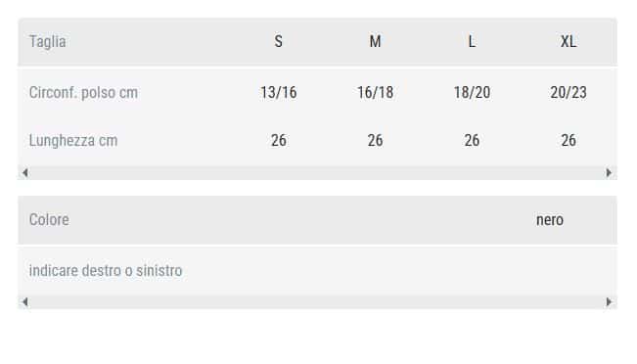Click right scroll arrow of Colore table
The height and width of the screenshot is (364, 637).
pos(609,301)
